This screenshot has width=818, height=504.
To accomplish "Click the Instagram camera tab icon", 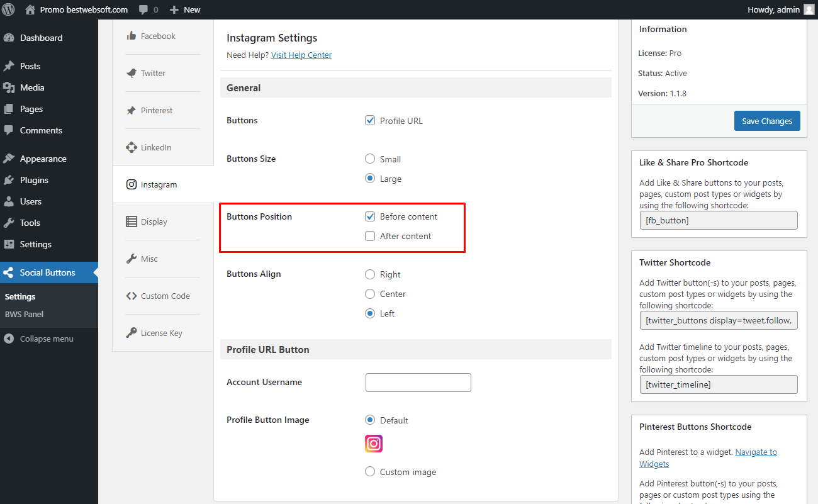I will tap(132, 184).
